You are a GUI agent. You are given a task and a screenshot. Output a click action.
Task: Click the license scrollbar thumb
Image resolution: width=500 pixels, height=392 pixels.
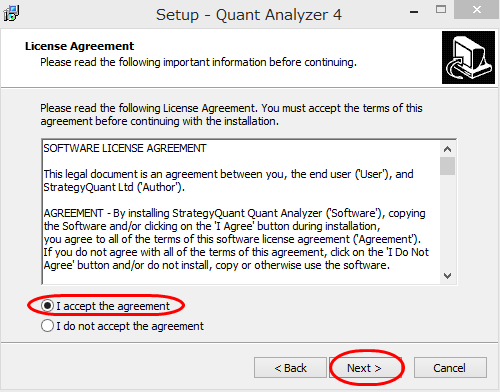[447, 166]
